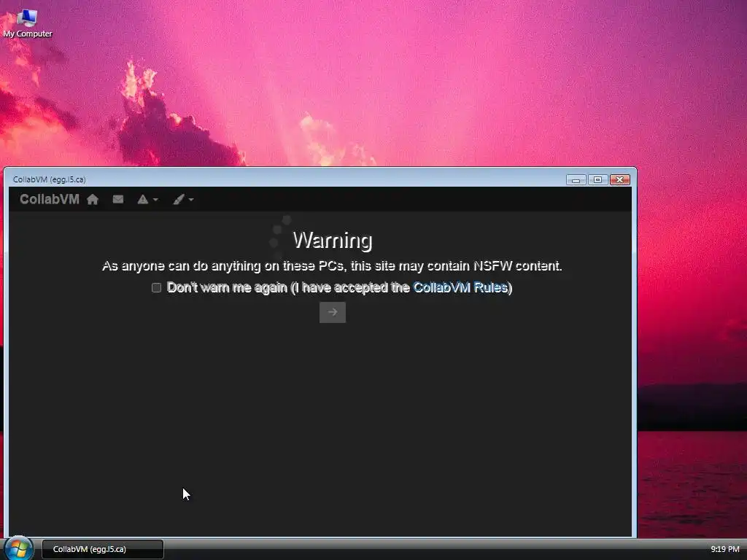Image resolution: width=747 pixels, height=560 pixels.
Task: Click the CollabVM (egg.l5.ca) window title
Action: [x=50, y=179]
